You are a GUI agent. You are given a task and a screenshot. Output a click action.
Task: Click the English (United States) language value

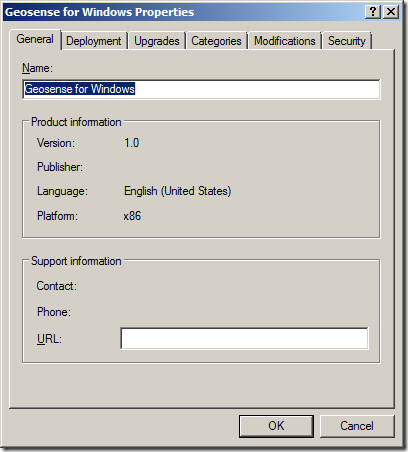pos(178,191)
